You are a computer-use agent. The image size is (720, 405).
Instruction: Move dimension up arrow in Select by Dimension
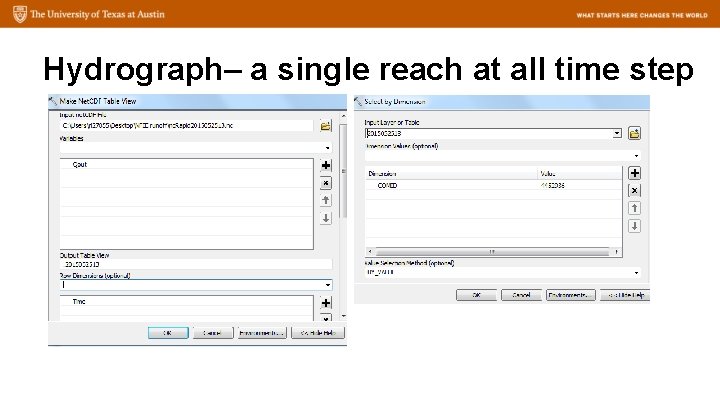634,208
